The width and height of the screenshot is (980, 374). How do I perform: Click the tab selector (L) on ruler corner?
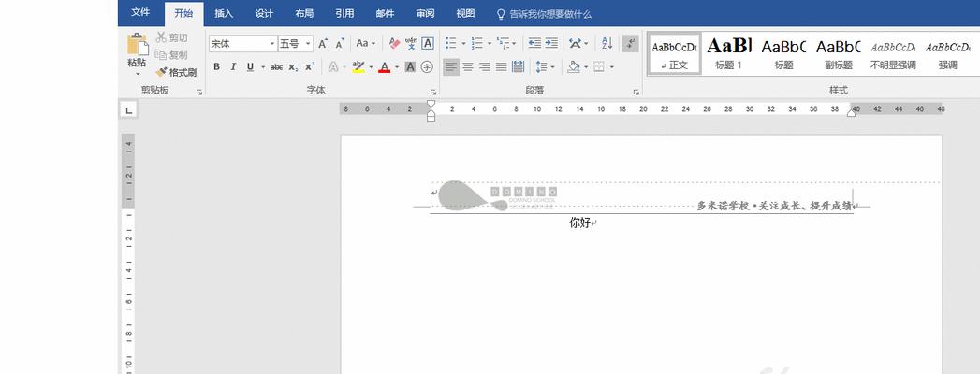[x=129, y=110]
